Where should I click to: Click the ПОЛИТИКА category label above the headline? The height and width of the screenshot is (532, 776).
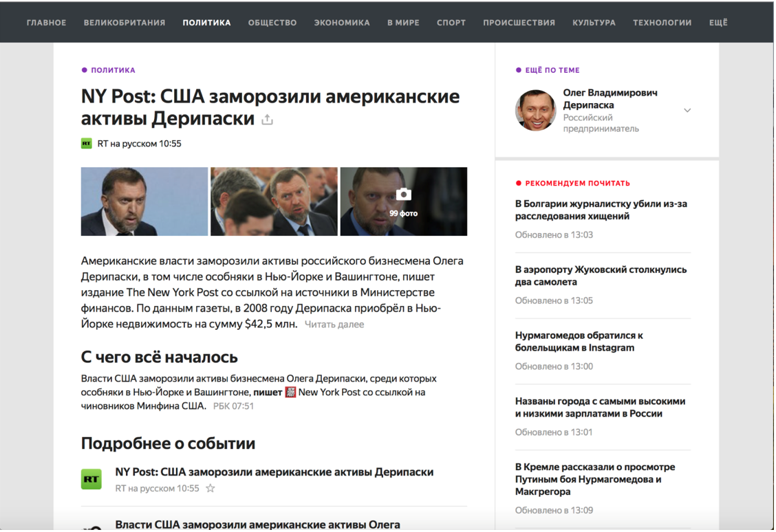[x=113, y=70]
